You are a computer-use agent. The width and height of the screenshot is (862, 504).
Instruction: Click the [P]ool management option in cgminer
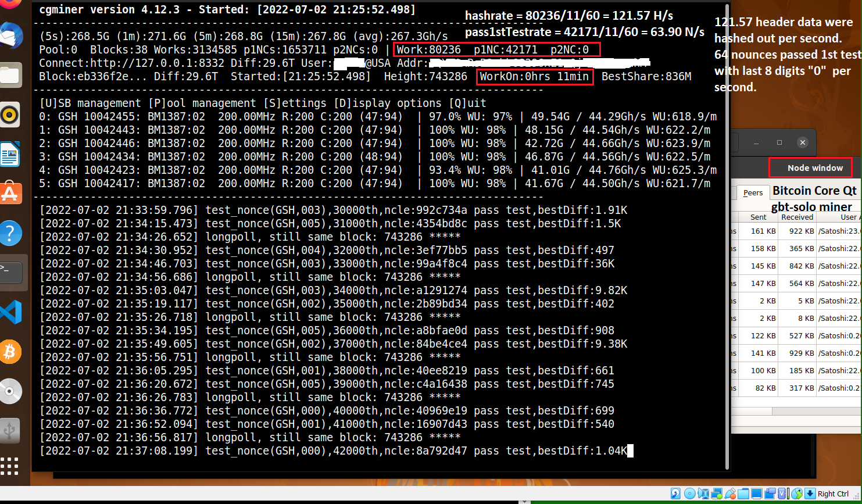pyautogui.click(x=202, y=103)
